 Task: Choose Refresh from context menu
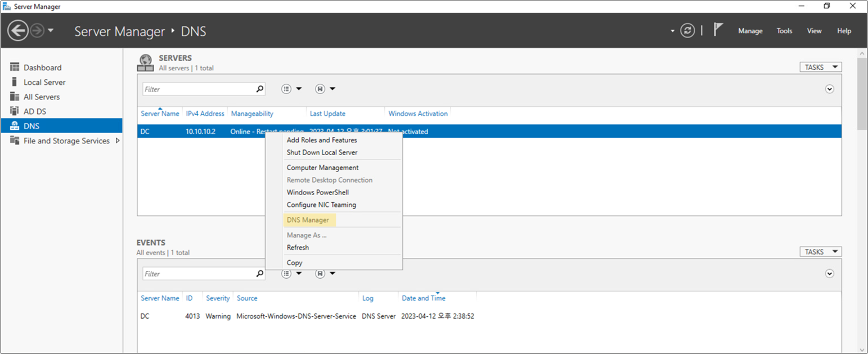[298, 247]
